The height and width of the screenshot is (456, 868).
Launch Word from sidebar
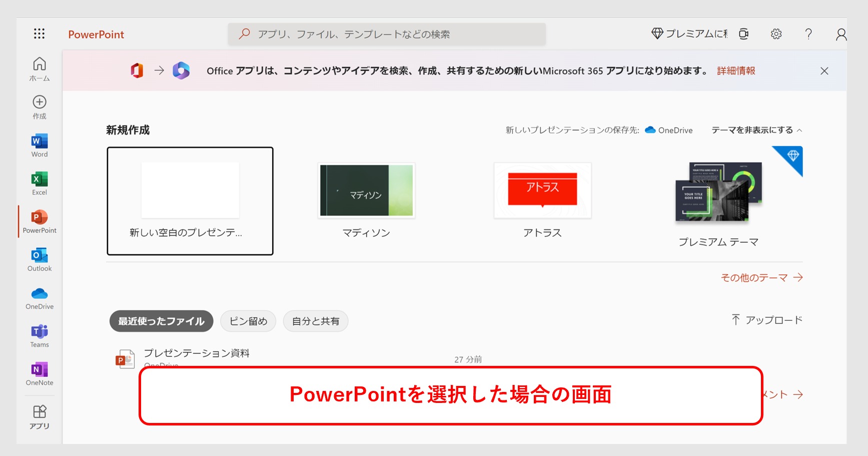pyautogui.click(x=40, y=146)
